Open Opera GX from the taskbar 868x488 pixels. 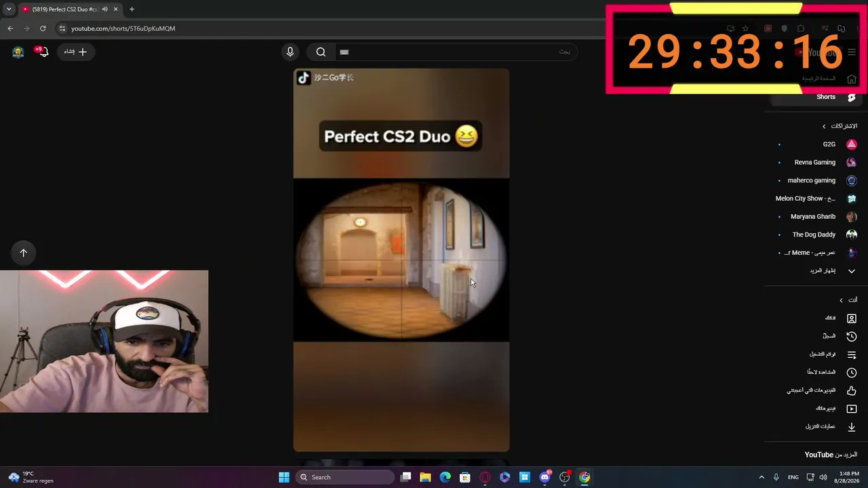485,477
